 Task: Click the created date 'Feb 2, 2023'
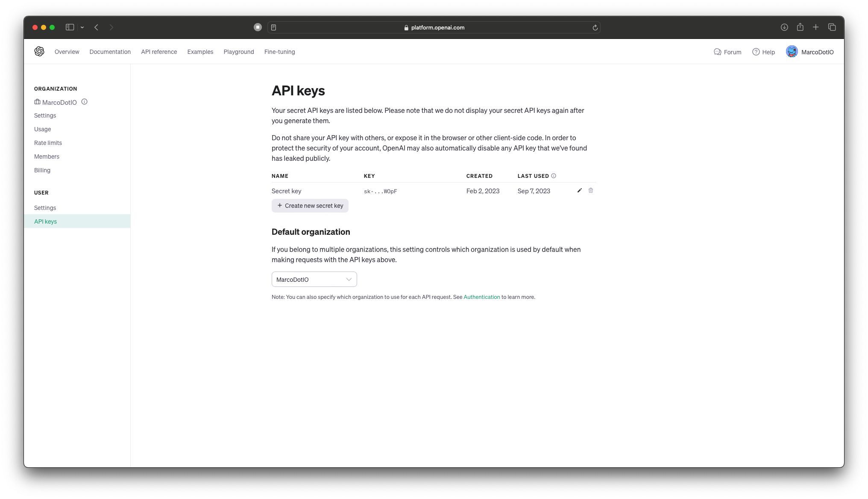(x=483, y=191)
